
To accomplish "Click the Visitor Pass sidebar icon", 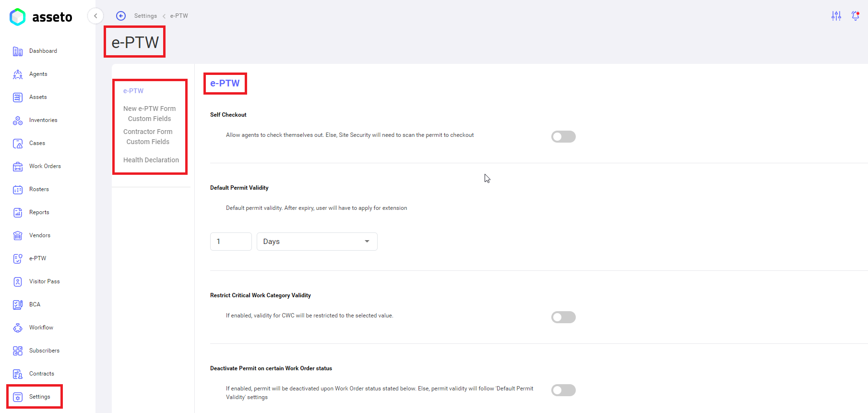I will point(18,282).
